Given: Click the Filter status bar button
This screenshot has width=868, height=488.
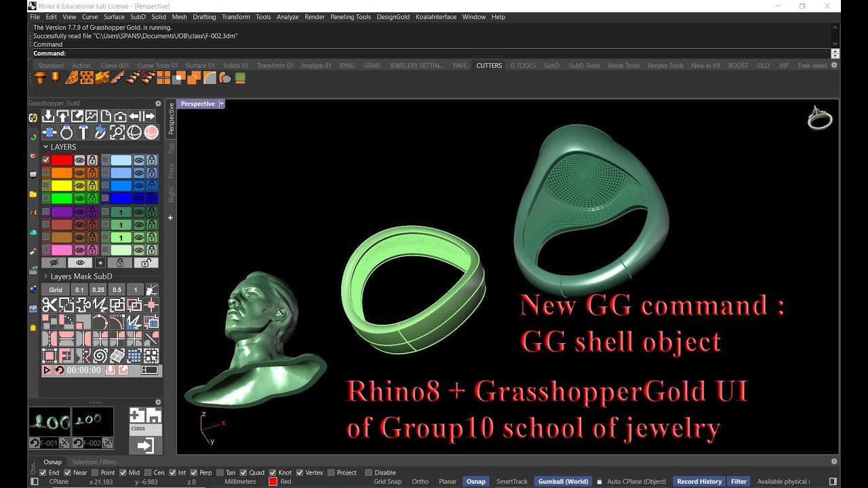Looking at the screenshot, I should [738, 481].
